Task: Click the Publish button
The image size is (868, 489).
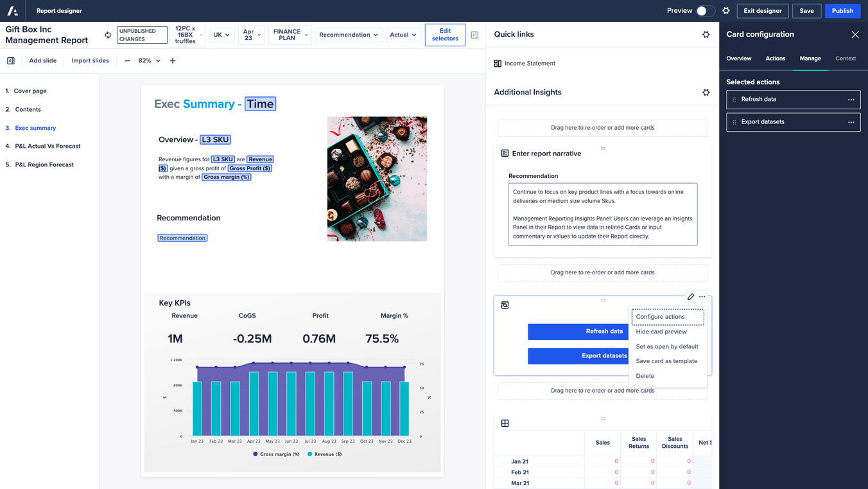Action: click(842, 11)
